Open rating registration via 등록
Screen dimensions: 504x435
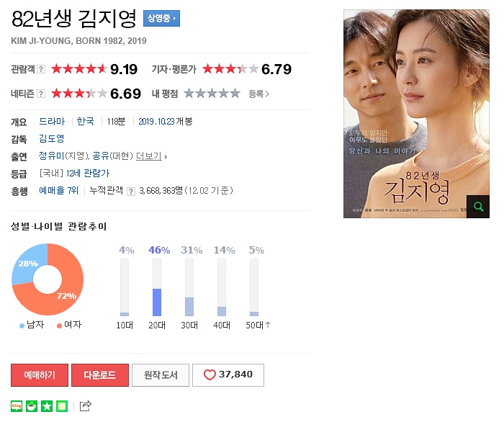pyautogui.click(x=258, y=94)
